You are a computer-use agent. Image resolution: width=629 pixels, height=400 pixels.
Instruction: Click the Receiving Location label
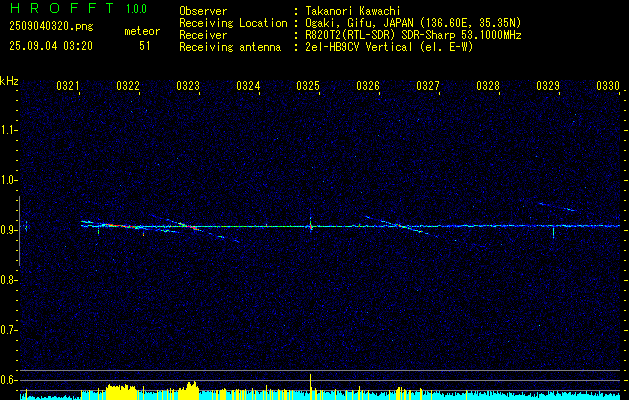(233, 23)
